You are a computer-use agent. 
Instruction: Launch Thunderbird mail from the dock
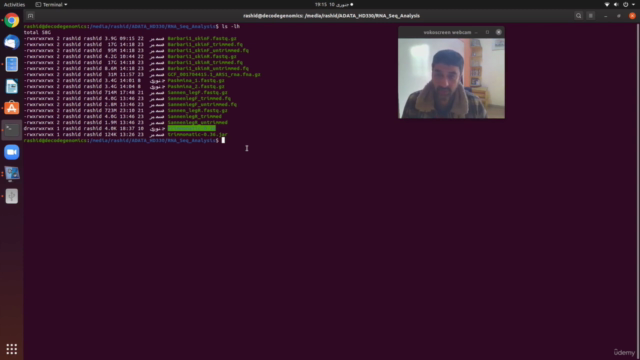click(x=11, y=42)
